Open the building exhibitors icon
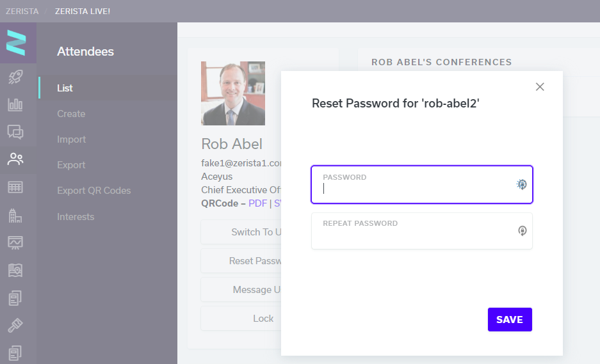The image size is (600, 364). click(x=15, y=216)
